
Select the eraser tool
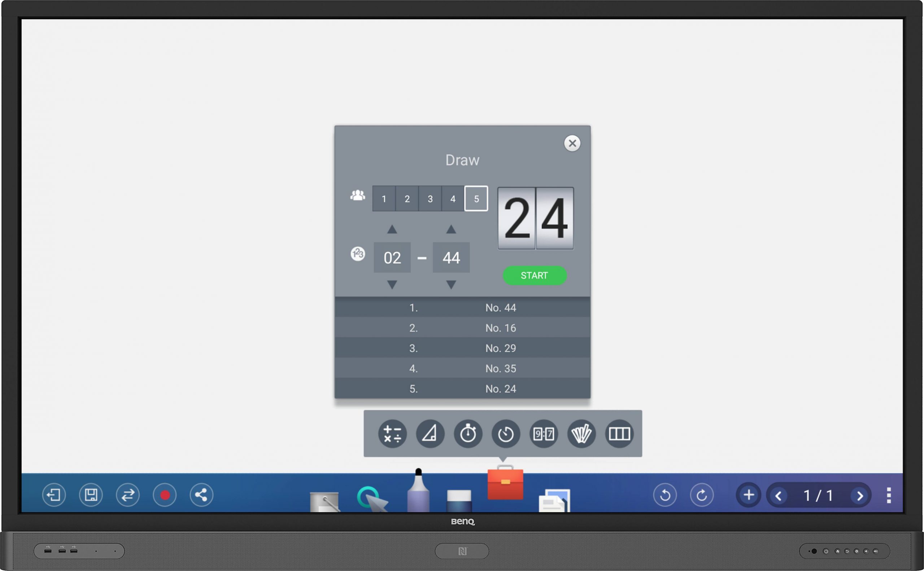tap(459, 501)
